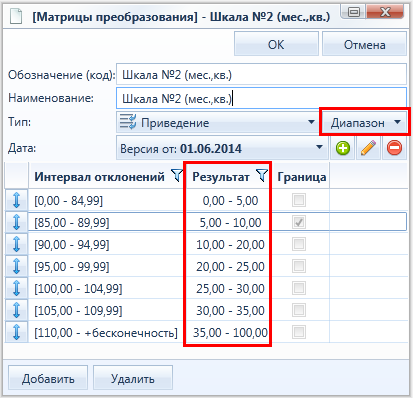Toggle Граница checkbox for row [90,00 - 94,99]
Image resolution: width=413 pixels, height=398 pixels.
pos(299,244)
